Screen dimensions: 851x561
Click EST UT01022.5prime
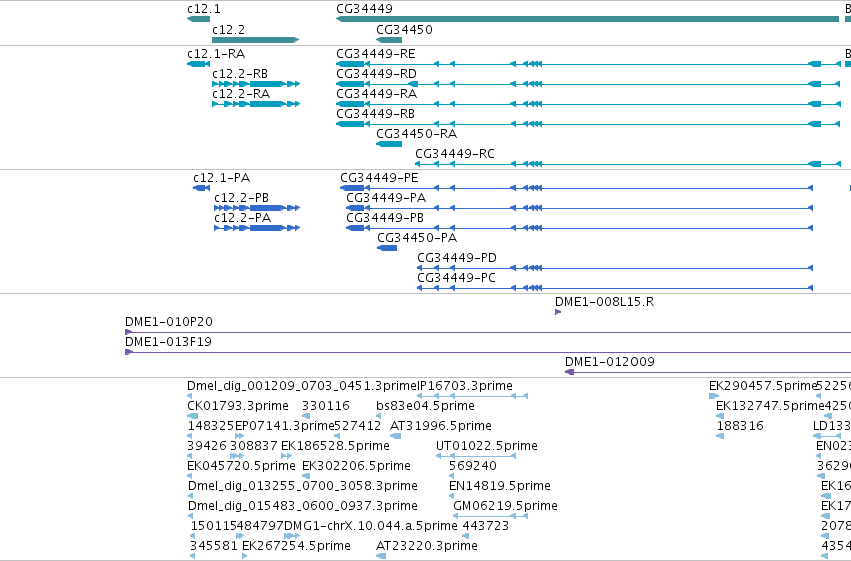[x=475, y=456]
